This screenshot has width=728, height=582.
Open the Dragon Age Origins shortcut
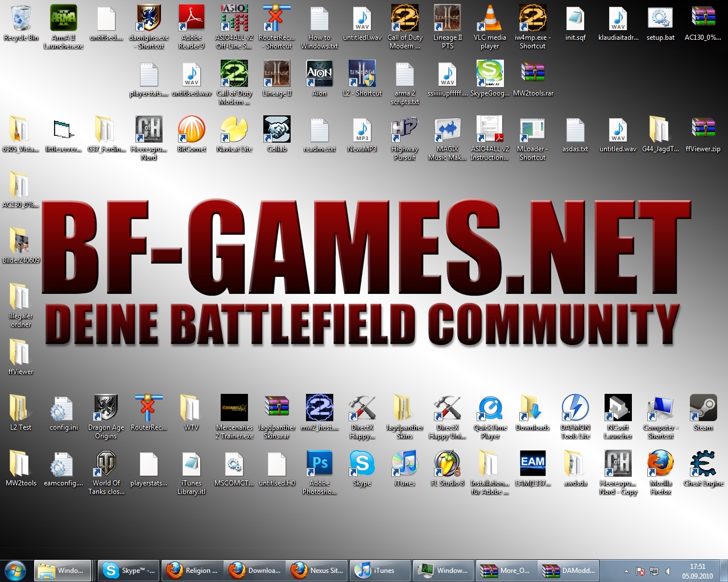pos(106,409)
